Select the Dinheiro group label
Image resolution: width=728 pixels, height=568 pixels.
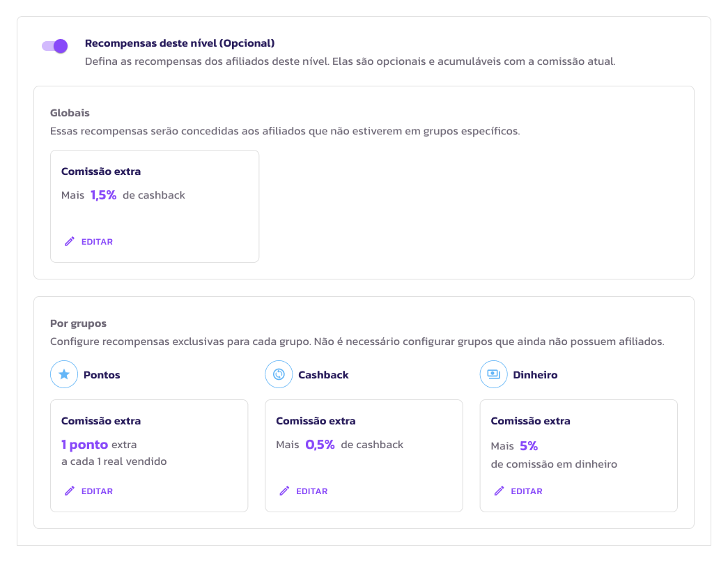tap(535, 375)
